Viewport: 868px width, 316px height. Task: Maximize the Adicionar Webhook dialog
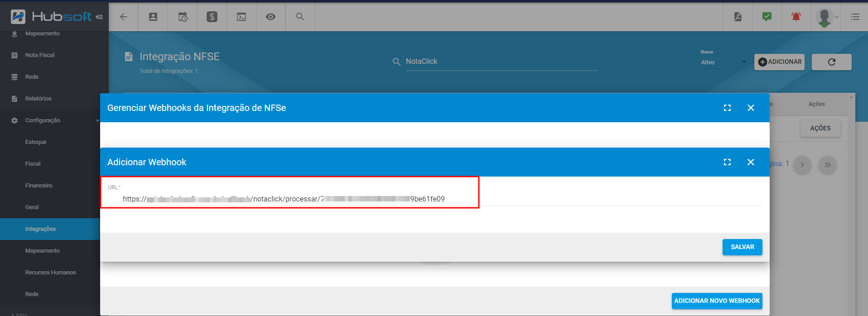727,162
